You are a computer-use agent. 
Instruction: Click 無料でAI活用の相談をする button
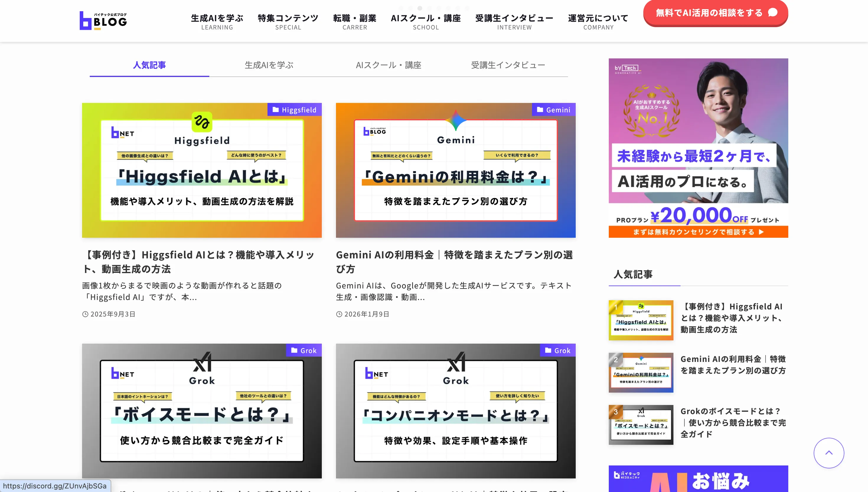click(x=715, y=13)
